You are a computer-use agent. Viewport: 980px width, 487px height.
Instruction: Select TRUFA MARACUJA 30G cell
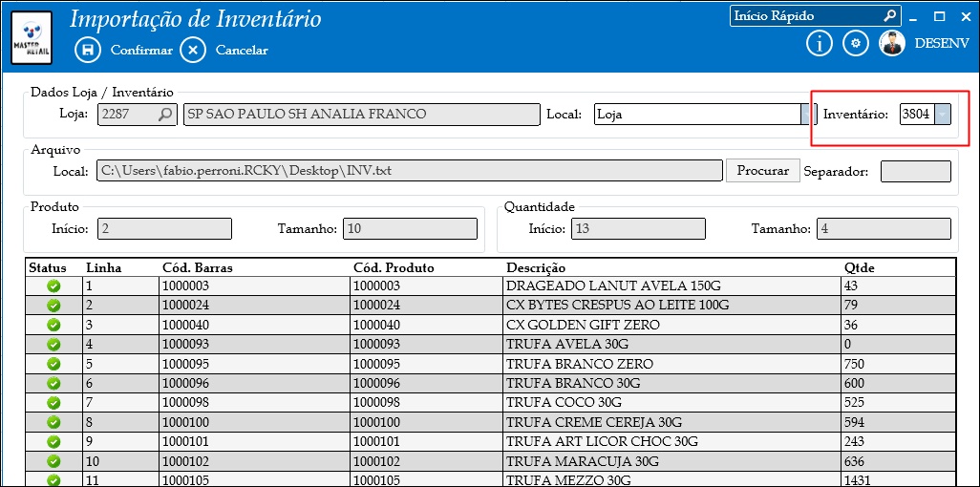click(x=671, y=461)
